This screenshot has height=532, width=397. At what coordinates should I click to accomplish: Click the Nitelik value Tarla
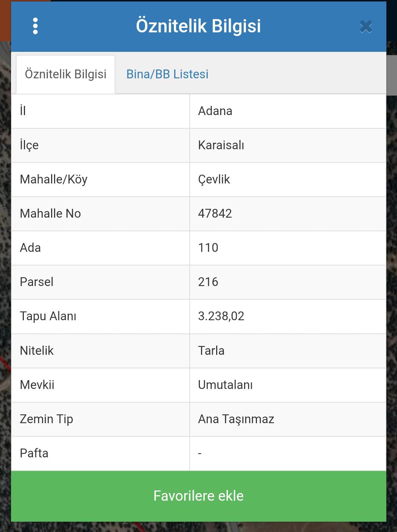211,351
